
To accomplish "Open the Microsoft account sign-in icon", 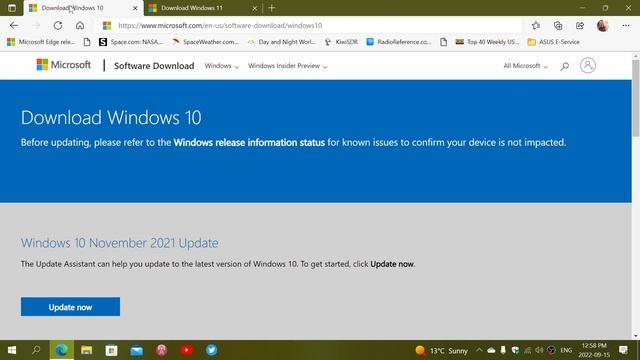I will pos(588,65).
